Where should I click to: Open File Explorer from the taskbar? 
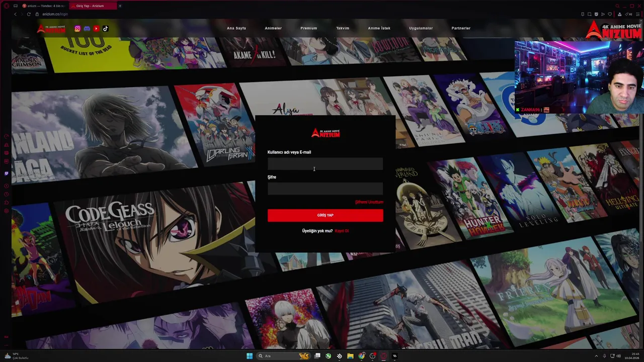350,356
